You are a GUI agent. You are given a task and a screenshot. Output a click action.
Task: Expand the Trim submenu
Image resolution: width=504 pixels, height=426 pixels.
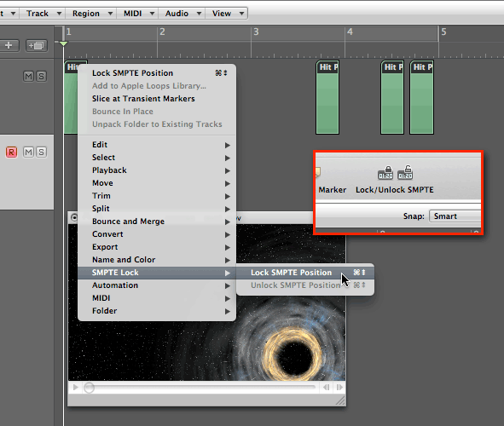(157, 196)
